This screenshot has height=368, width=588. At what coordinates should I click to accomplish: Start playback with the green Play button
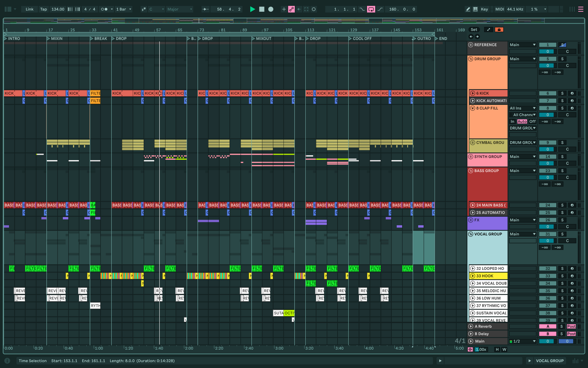point(252,9)
